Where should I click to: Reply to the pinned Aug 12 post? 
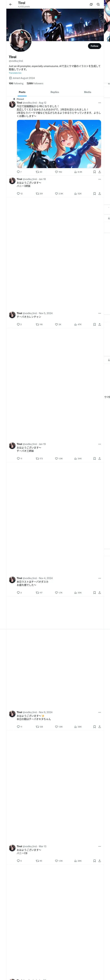point(18,172)
